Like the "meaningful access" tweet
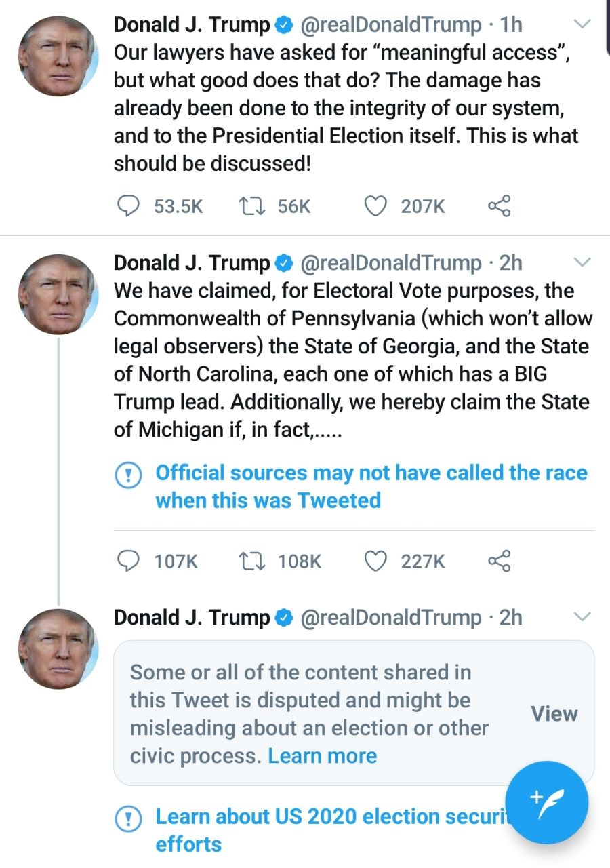This screenshot has width=610, height=868. click(376, 205)
